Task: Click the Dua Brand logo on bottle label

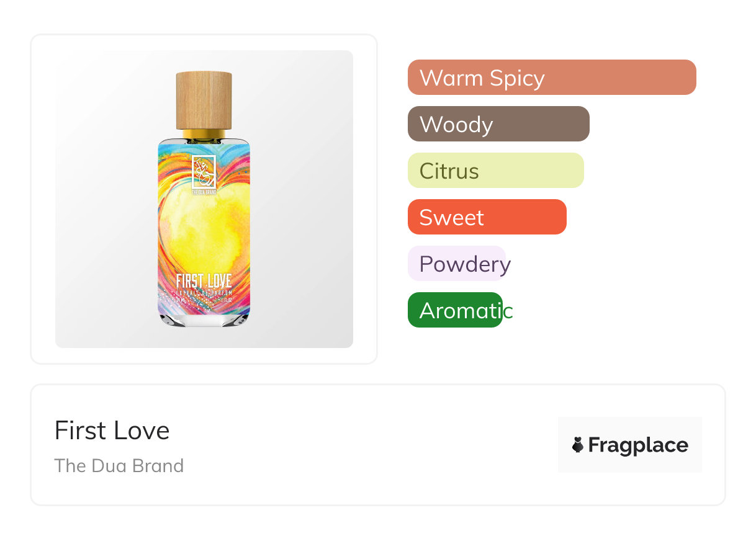Action: tap(204, 171)
